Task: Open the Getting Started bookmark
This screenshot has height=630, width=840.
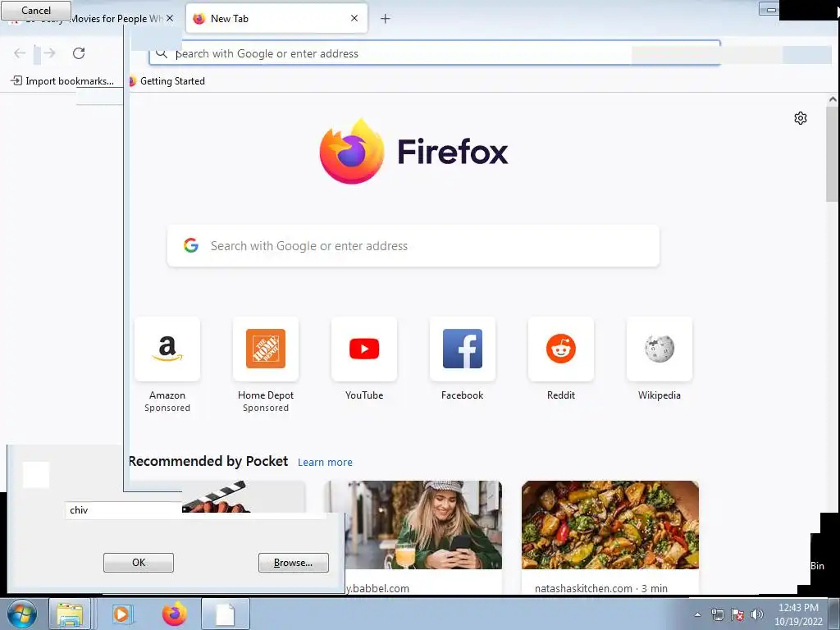Action: tap(167, 81)
